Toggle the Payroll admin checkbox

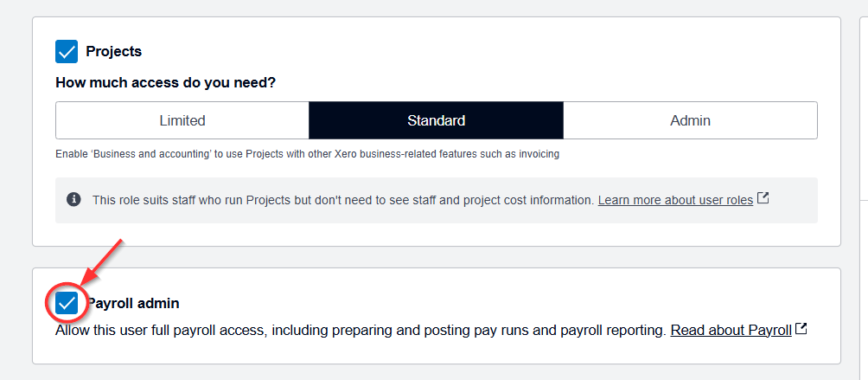pos(67,303)
